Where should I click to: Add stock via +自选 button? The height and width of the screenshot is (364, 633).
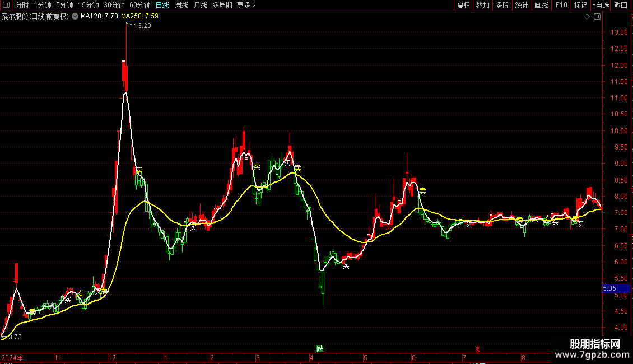pyautogui.click(x=601, y=5)
